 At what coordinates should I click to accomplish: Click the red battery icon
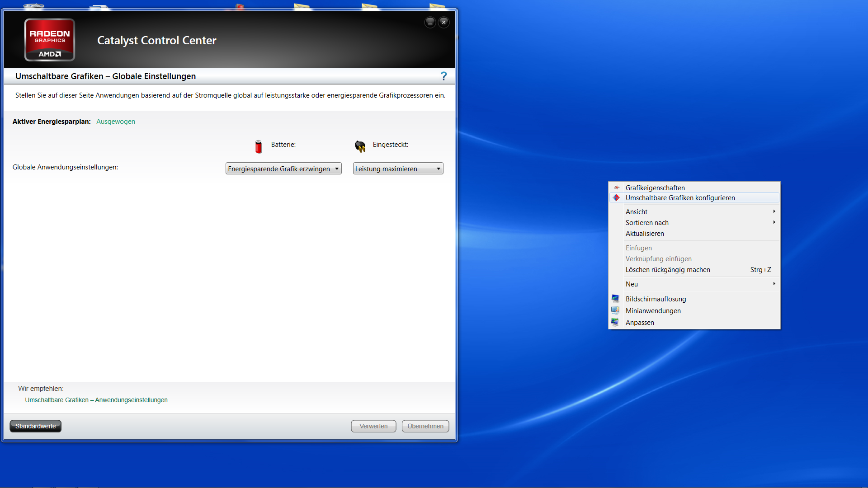click(259, 146)
